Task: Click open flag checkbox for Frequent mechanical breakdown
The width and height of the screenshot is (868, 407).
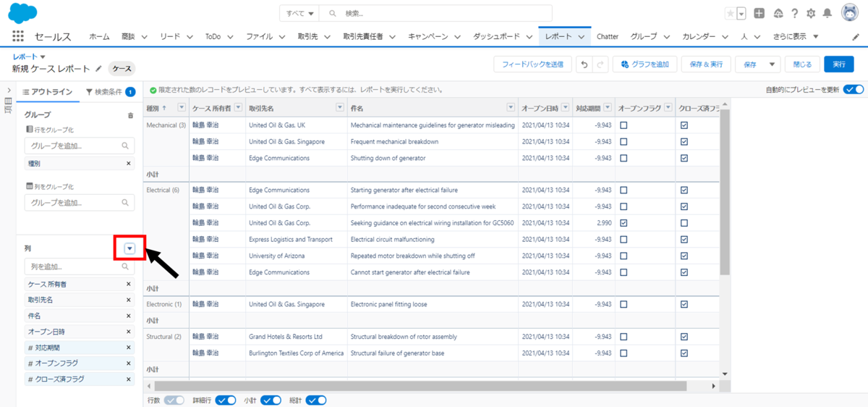Action: (624, 141)
